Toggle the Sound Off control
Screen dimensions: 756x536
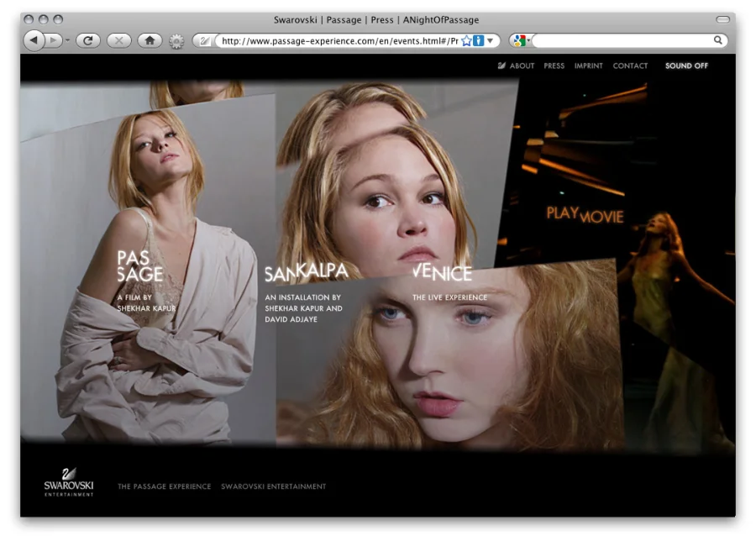click(x=686, y=66)
